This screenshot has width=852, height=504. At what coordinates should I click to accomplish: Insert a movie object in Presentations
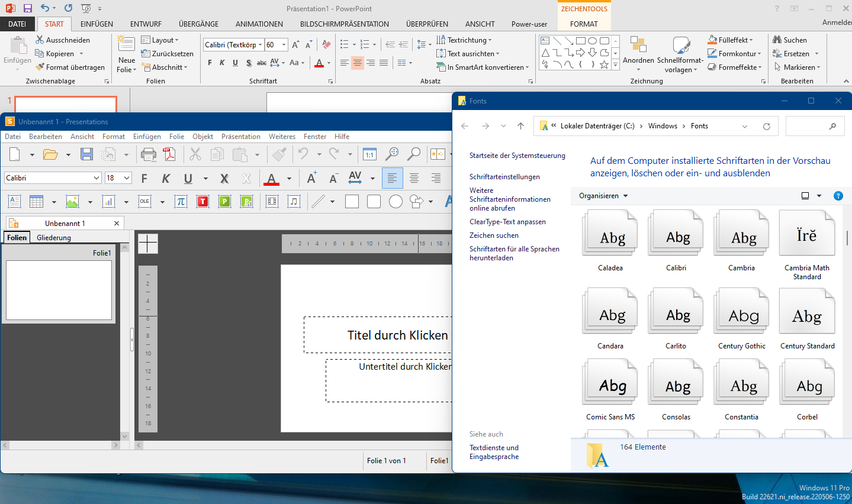272,201
